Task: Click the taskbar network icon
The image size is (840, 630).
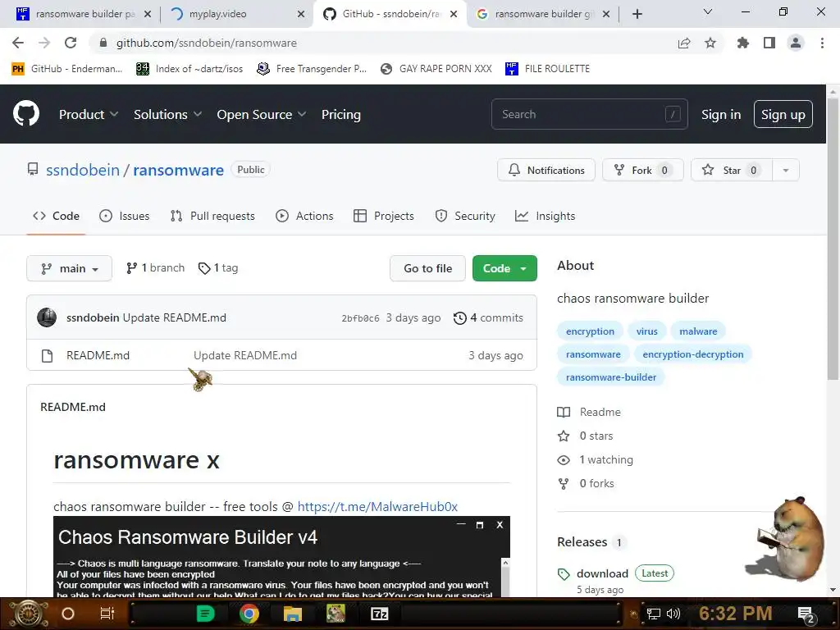Action: (654, 614)
